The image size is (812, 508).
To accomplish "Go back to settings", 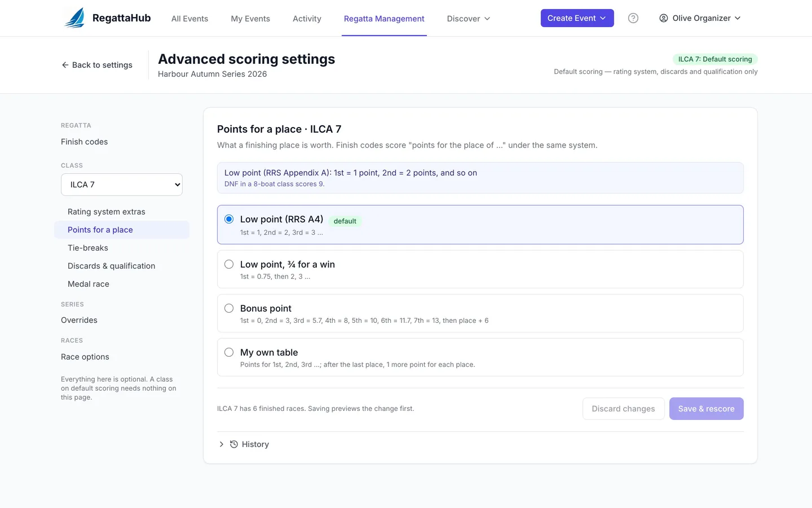I will [97, 65].
